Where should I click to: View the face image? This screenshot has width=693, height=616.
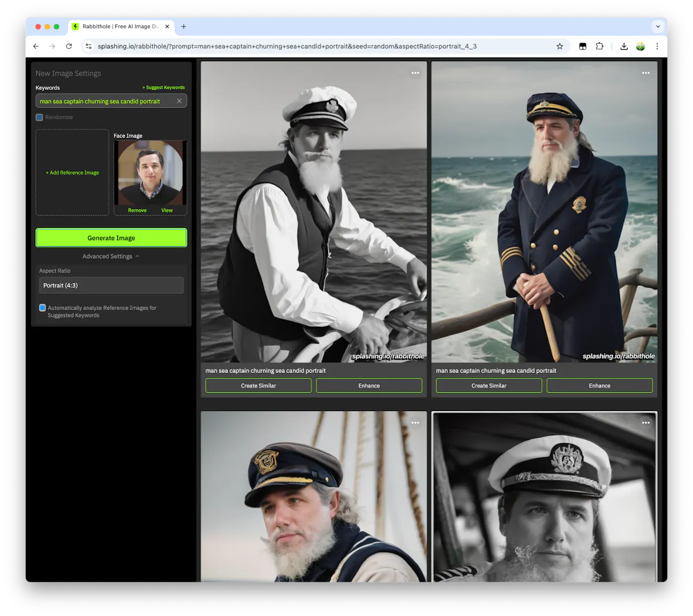point(167,210)
